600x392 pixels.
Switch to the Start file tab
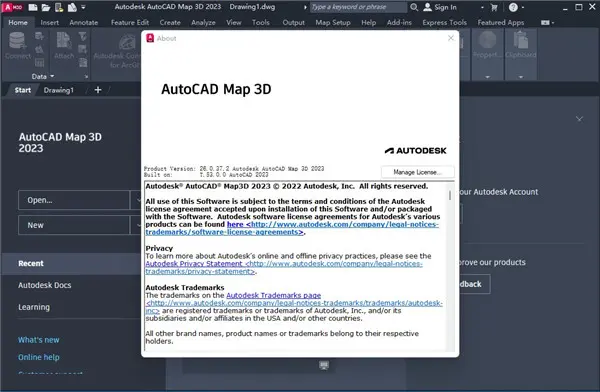pyautogui.click(x=23, y=90)
